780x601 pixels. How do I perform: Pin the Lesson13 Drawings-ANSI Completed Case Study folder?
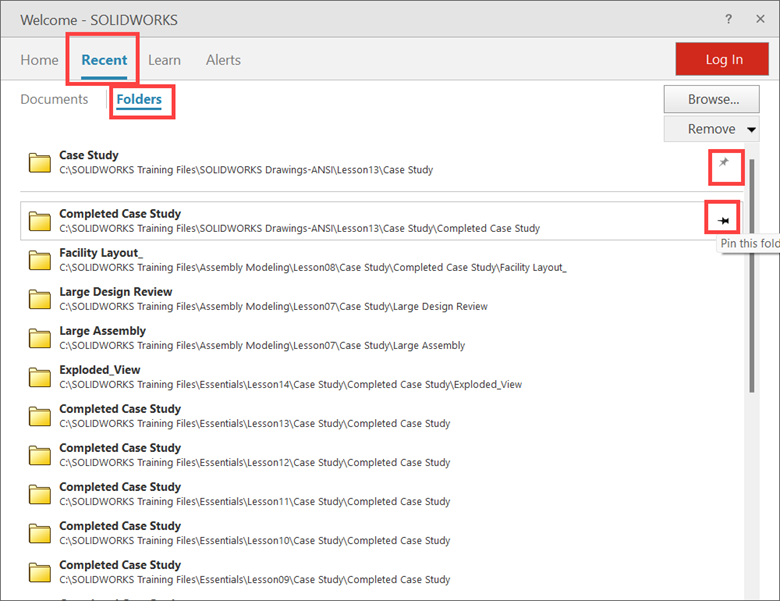[723, 220]
